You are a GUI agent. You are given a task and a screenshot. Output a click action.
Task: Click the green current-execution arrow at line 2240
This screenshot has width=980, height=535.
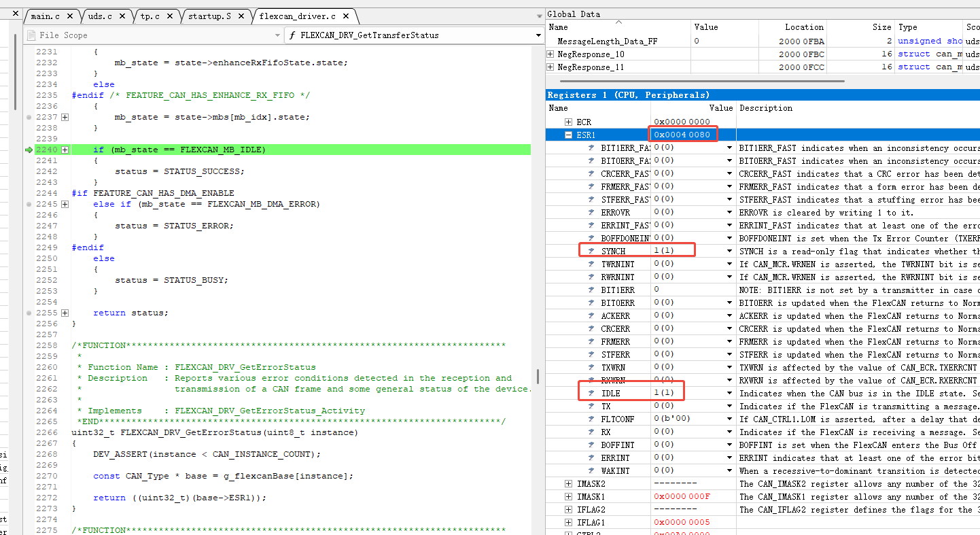tap(29, 150)
